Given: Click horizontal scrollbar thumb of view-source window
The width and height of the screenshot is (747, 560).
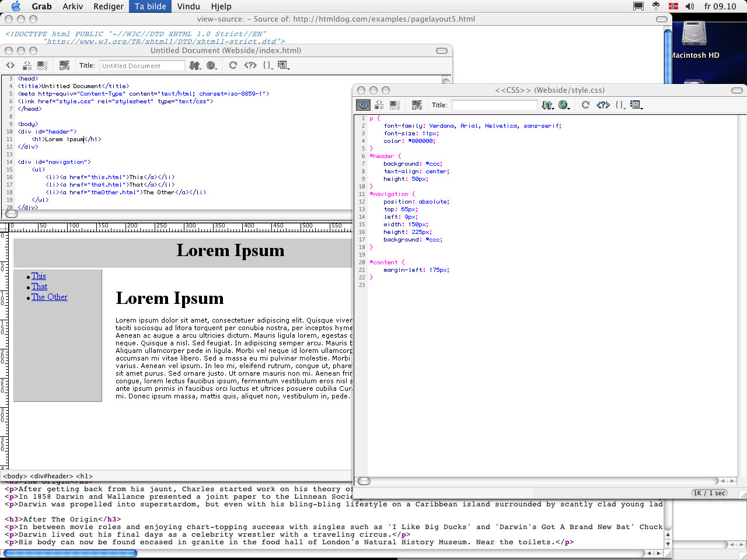Looking at the screenshot, I should [70, 553].
